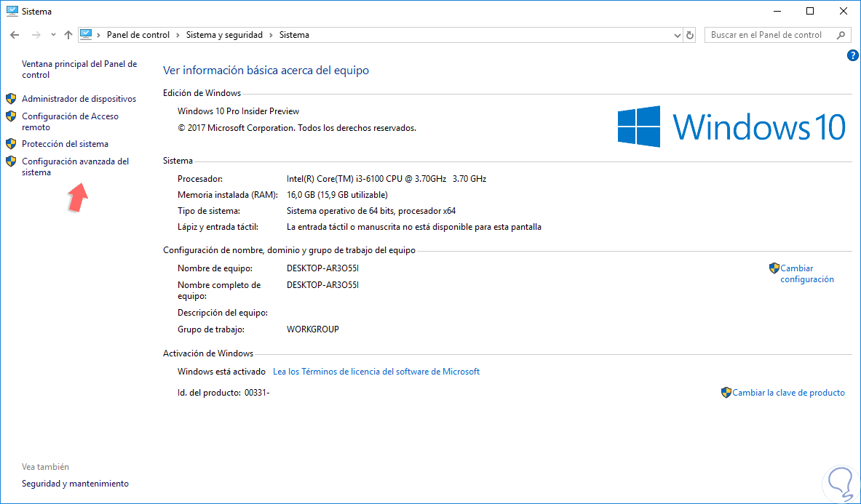Screen dimensions: 861x504
Task: Click the shield icon beside Cambiar la clave de producto
Action: pyautogui.click(x=726, y=393)
